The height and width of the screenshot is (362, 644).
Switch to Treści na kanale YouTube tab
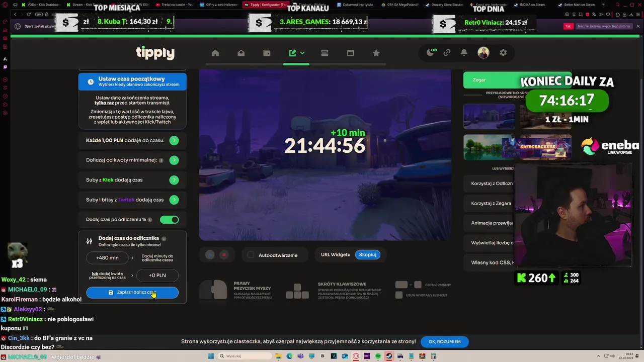coord(174,5)
